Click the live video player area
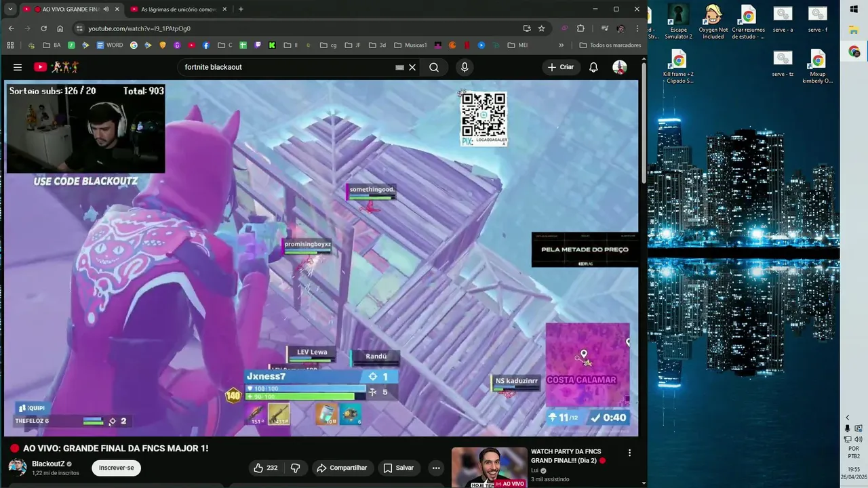Viewport: 868px width, 488px height. 321,258
